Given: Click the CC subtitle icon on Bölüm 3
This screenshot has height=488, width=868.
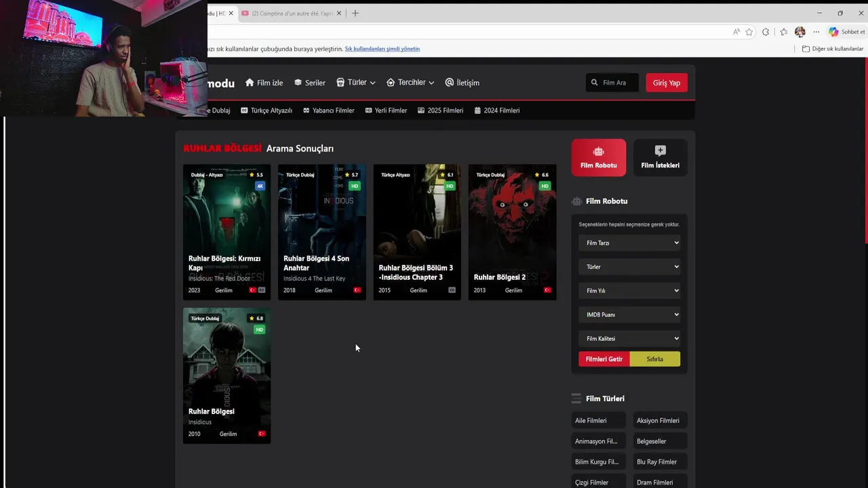Looking at the screenshot, I should point(452,290).
